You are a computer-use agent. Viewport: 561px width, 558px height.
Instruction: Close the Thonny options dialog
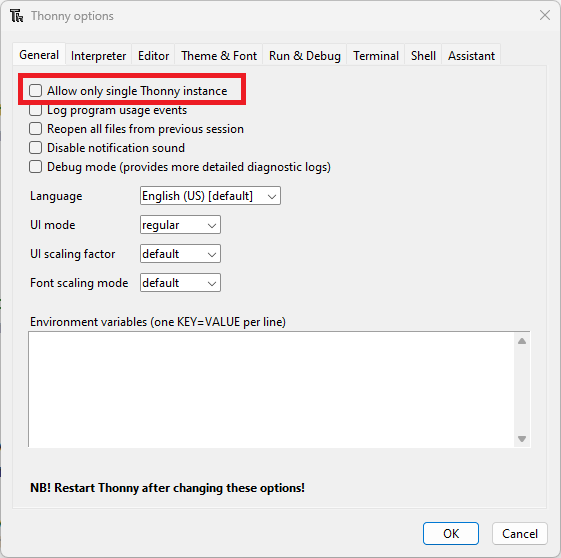545,15
